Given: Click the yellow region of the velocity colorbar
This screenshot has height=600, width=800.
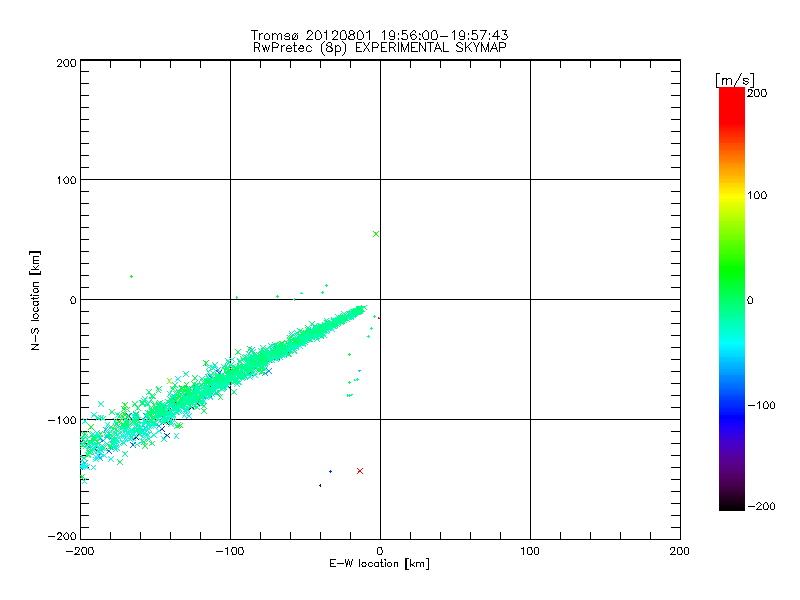Looking at the screenshot, I should (x=732, y=196).
